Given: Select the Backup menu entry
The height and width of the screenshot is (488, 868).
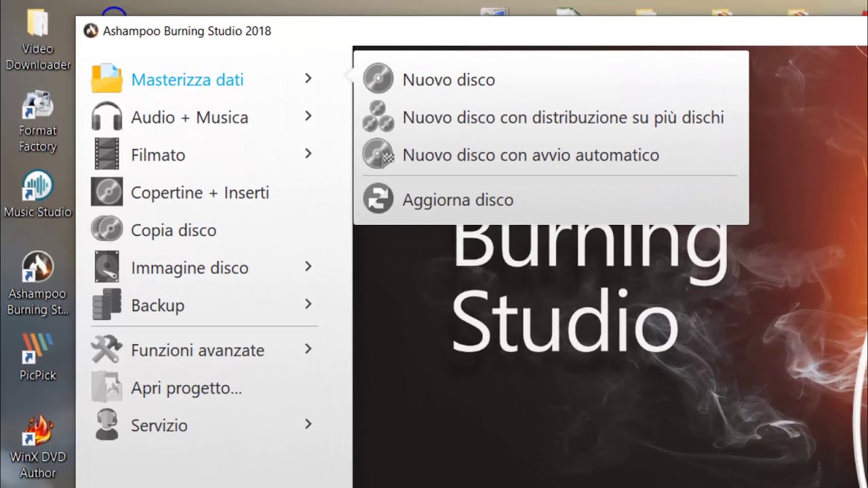Looking at the screenshot, I should 203,305.
